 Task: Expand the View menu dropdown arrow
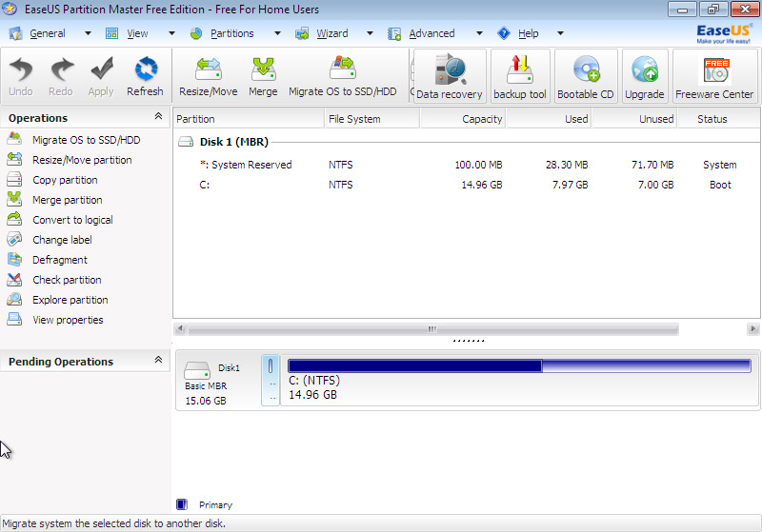171,33
